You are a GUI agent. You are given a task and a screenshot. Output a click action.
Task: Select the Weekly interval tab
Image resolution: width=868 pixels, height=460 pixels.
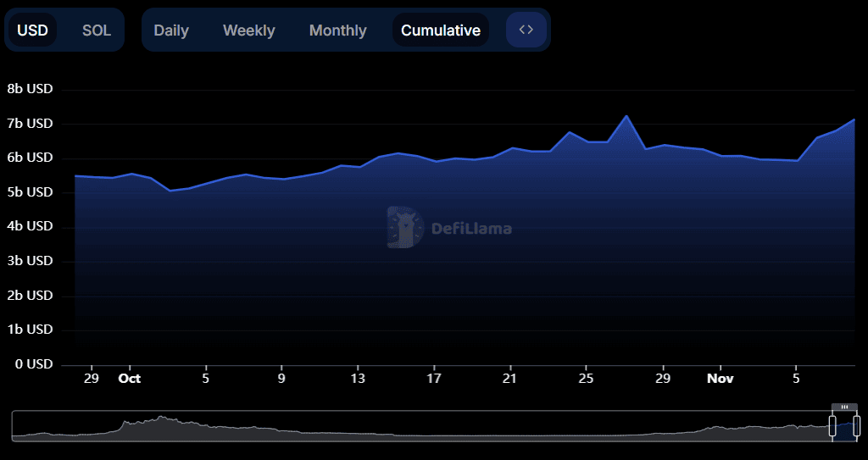point(249,30)
